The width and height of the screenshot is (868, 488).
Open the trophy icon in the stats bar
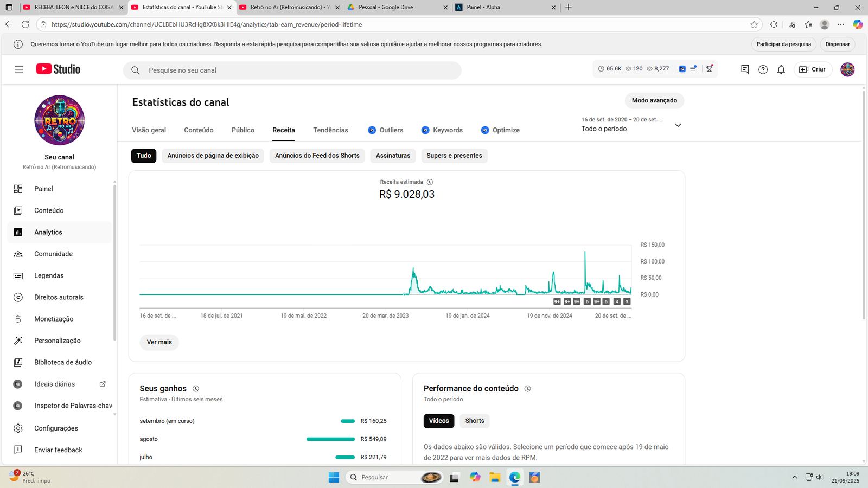tap(710, 69)
